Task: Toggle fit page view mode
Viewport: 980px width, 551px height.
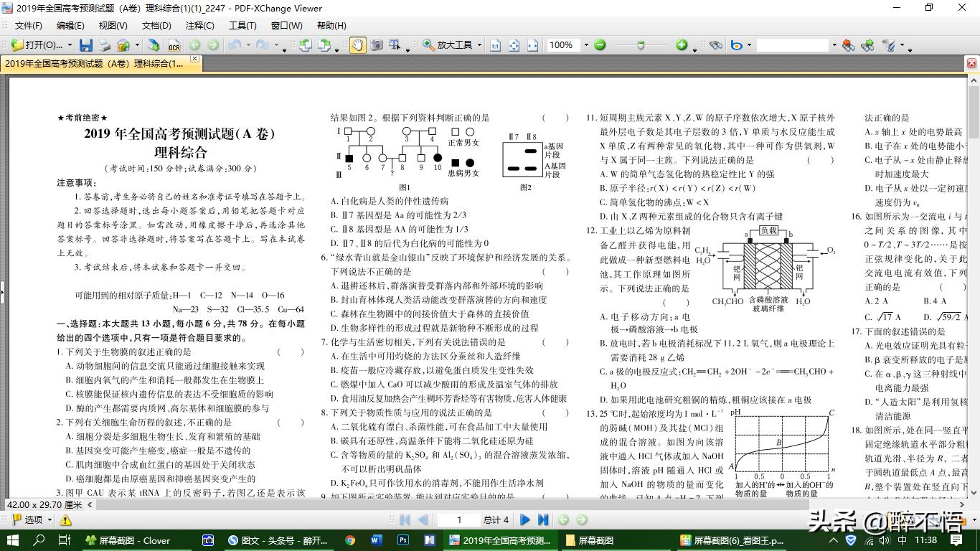Action: tap(514, 45)
